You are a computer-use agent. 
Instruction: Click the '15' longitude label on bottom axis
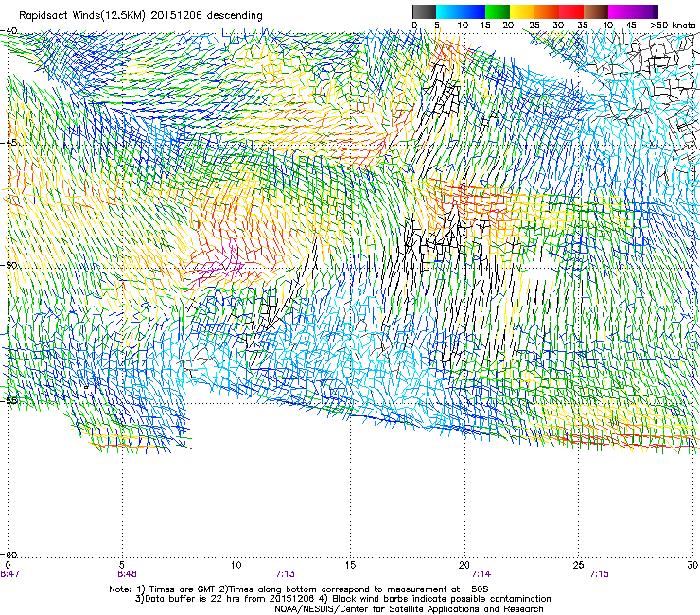click(x=350, y=565)
